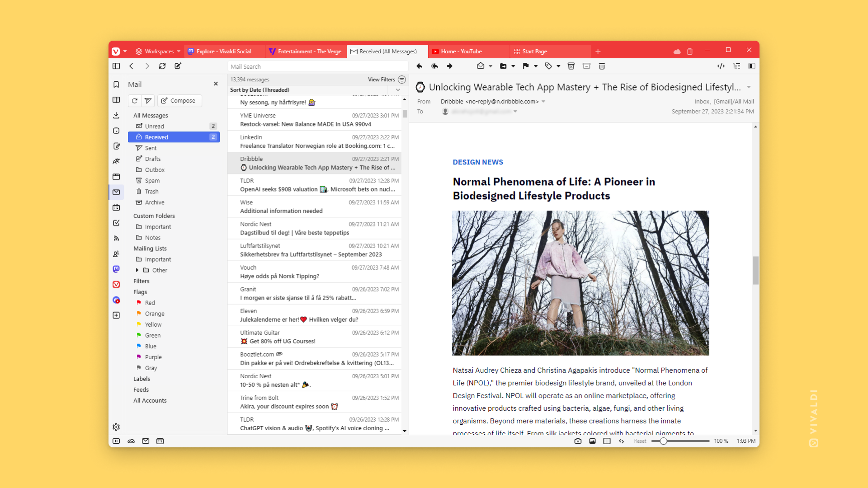Click the Delete/trash icon in toolbar

pyautogui.click(x=602, y=66)
